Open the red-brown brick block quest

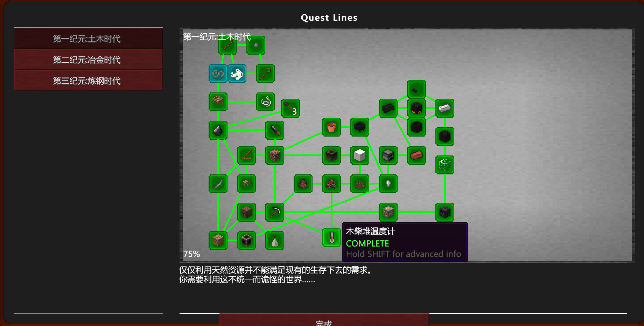click(x=275, y=155)
